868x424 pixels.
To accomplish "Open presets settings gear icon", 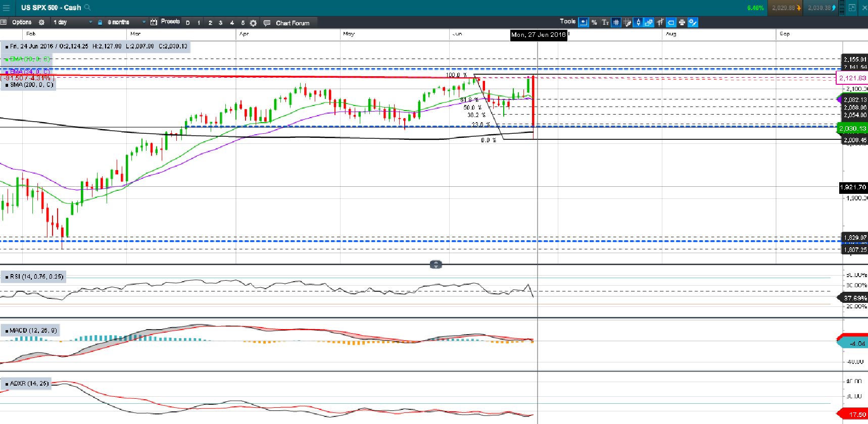I will tap(253, 23).
